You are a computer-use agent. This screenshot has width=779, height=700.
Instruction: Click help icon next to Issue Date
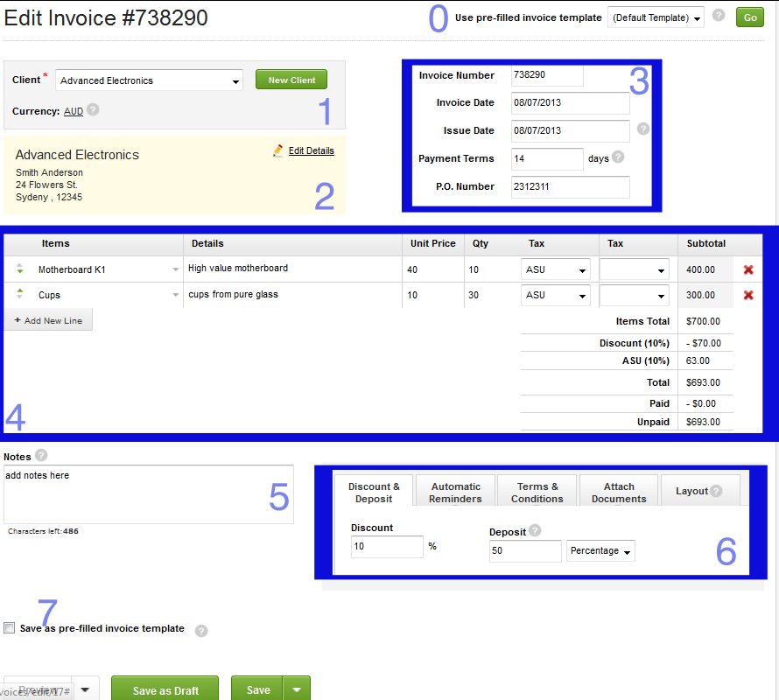click(x=643, y=129)
